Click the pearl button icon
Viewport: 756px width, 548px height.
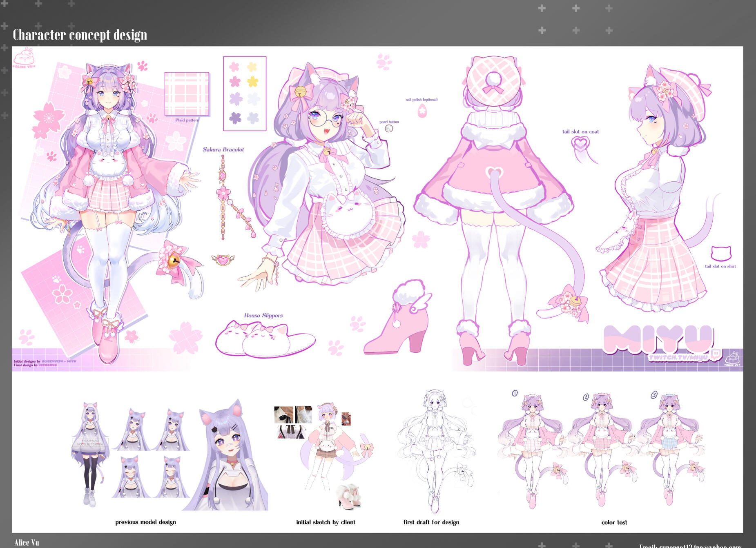coord(389,129)
